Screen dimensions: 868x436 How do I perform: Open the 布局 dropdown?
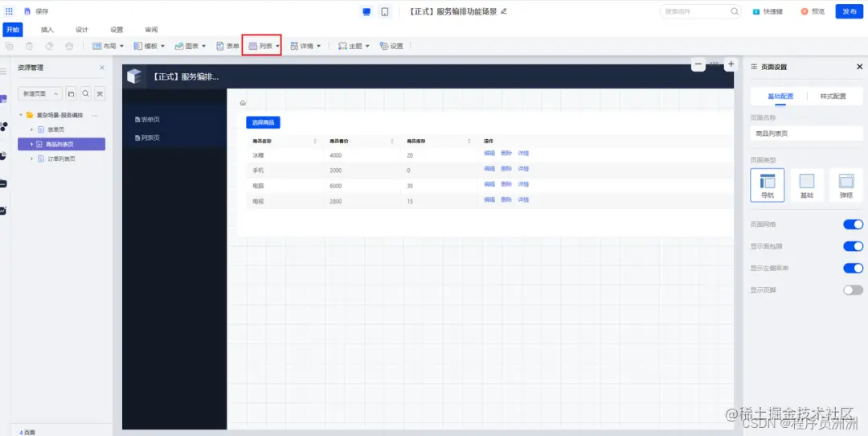click(108, 46)
